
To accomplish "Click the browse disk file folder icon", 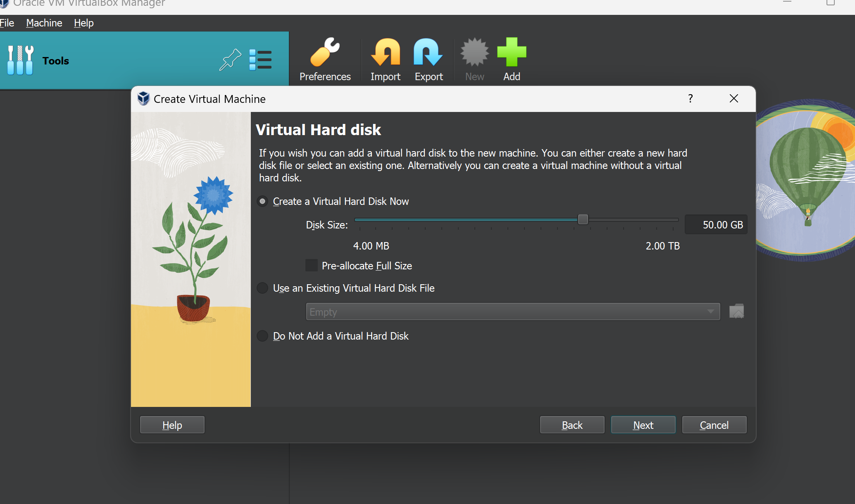I will [x=736, y=311].
